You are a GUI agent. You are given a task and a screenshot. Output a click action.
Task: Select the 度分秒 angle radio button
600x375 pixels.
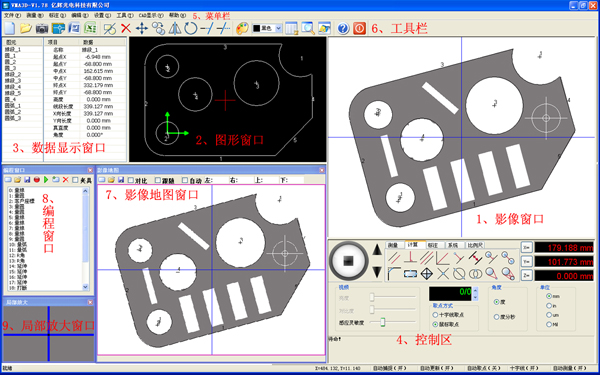coord(496,317)
